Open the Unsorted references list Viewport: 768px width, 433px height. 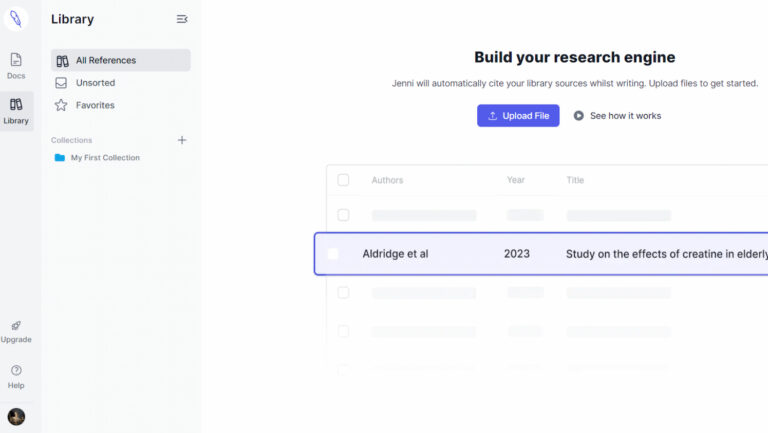click(95, 83)
